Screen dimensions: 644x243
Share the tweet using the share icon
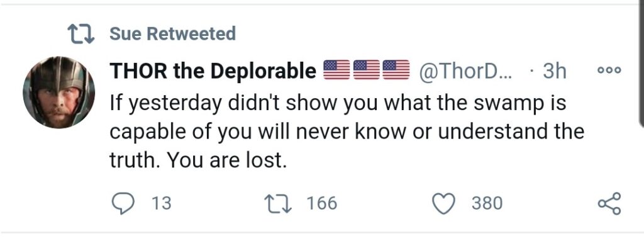tap(610, 203)
